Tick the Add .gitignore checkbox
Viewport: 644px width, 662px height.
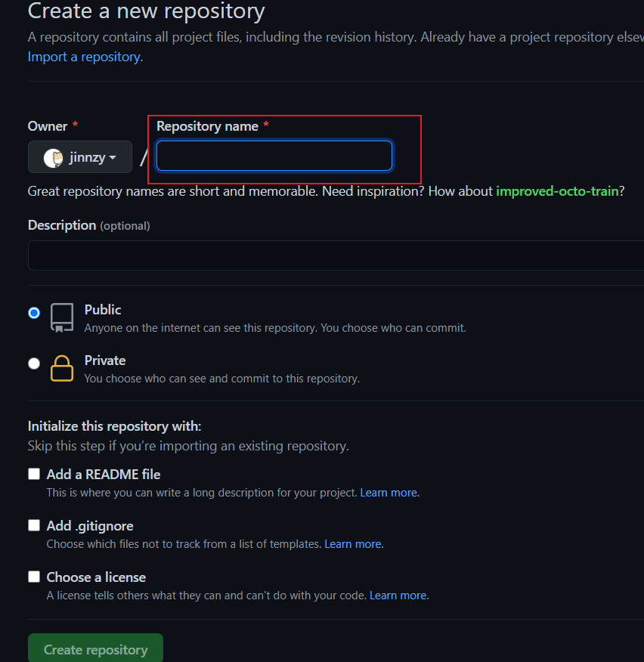coord(34,525)
